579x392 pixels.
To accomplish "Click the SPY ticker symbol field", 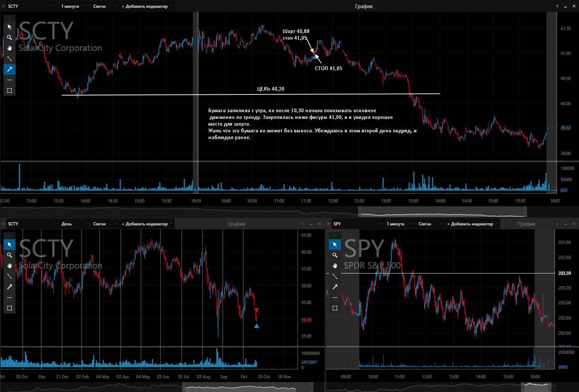I will (x=357, y=224).
